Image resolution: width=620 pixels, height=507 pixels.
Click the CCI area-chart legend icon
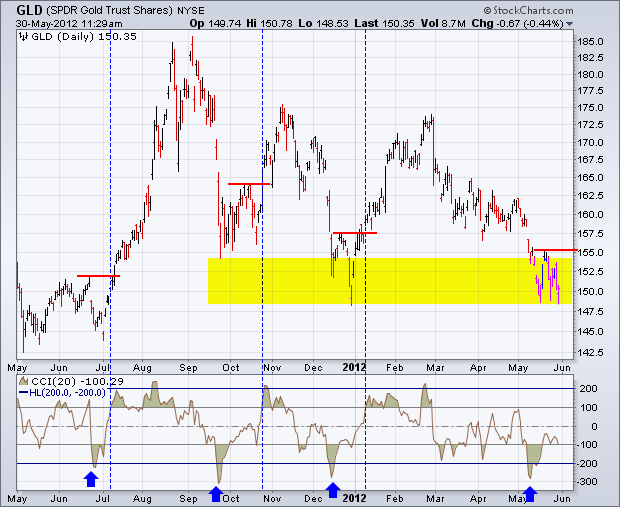[24, 381]
